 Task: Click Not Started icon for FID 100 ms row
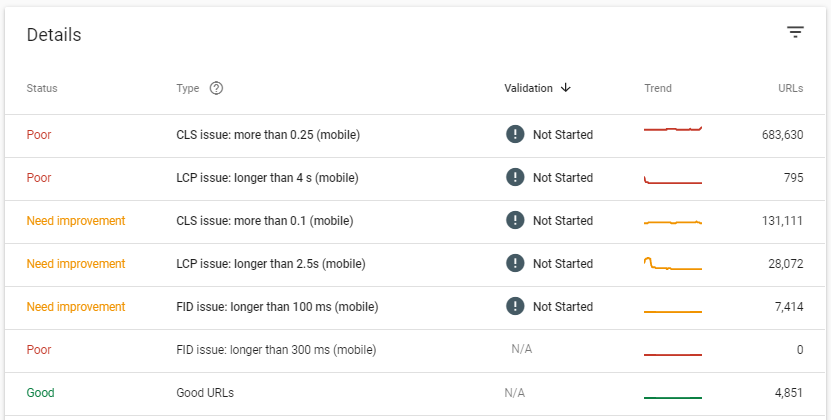515,307
